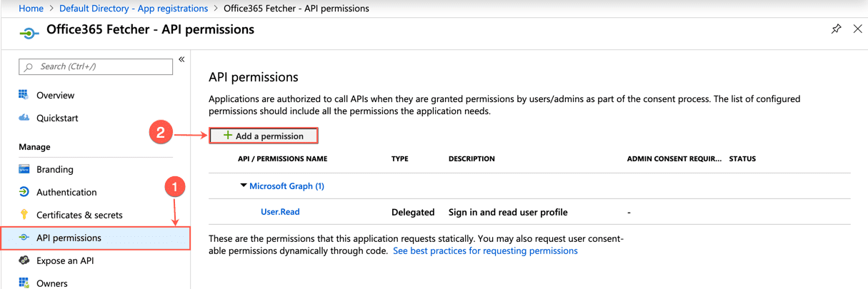This screenshot has width=868, height=289.
Task: Click the Branding icon
Action: (24, 169)
